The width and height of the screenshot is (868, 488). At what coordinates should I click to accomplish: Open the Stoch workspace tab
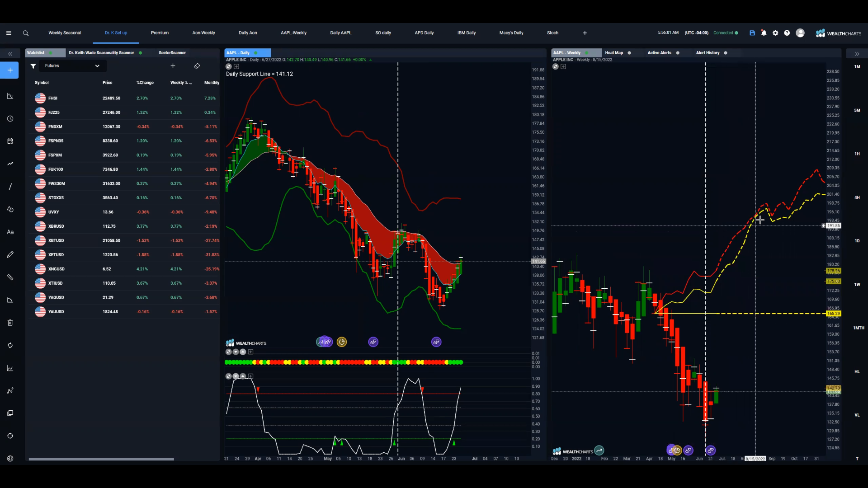tap(552, 33)
